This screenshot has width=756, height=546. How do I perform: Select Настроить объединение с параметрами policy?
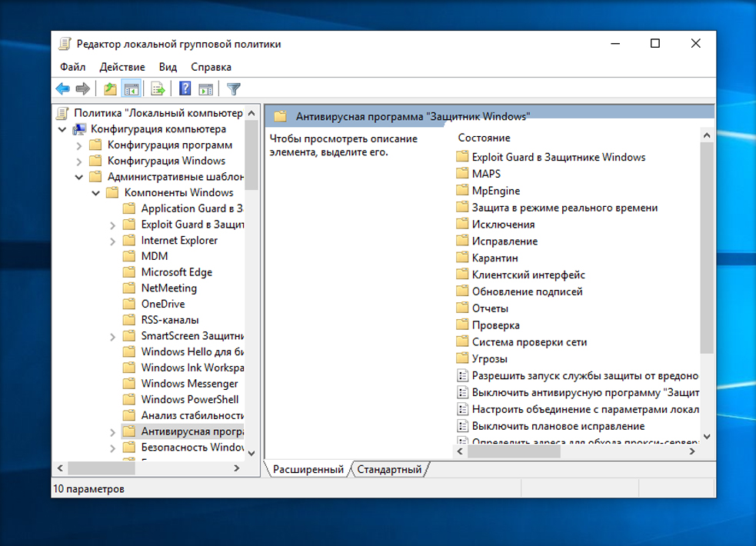(x=585, y=410)
